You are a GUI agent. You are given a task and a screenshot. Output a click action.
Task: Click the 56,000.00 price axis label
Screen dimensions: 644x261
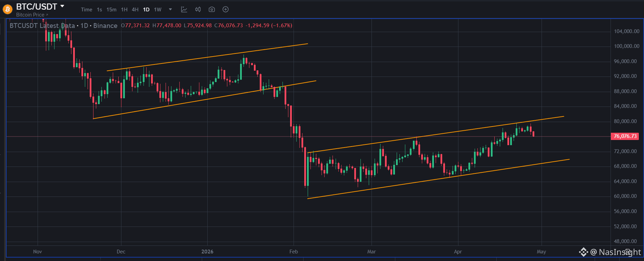point(625,211)
